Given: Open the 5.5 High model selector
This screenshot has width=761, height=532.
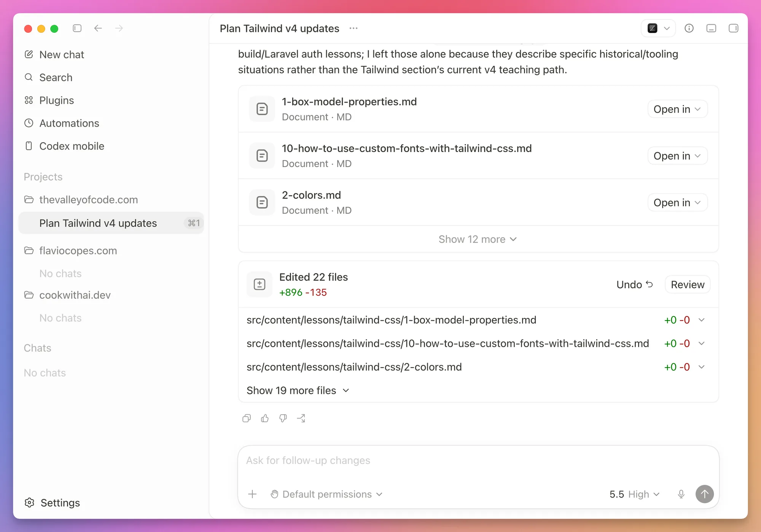Looking at the screenshot, I should (x=634, y=494).
